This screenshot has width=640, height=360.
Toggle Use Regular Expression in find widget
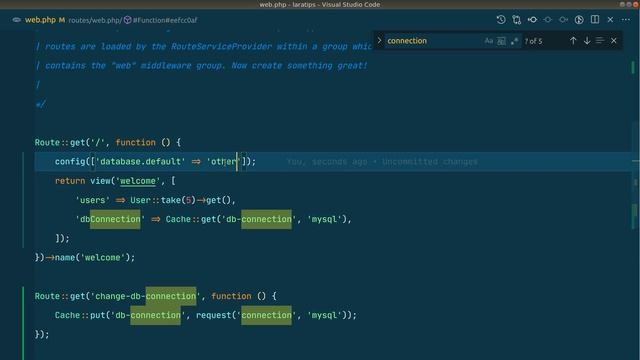click(514, 41)
